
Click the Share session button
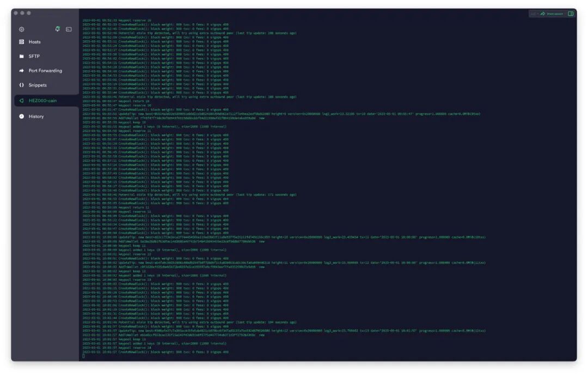[552, 14]
